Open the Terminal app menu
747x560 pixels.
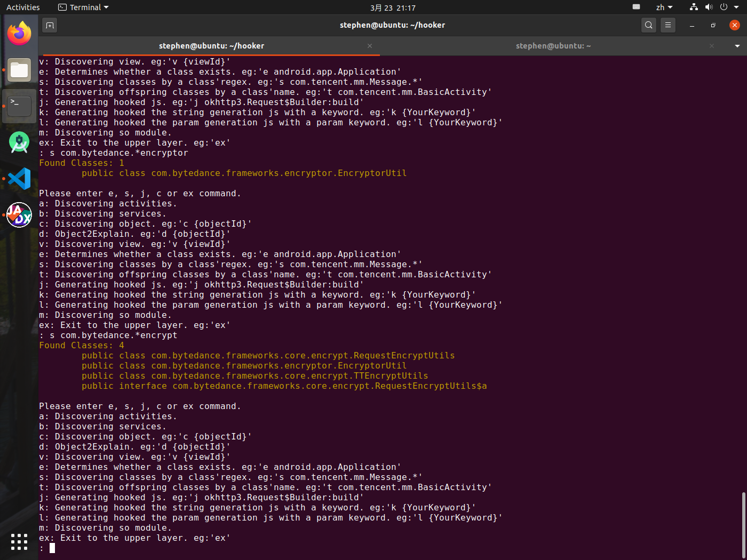click(x=83, y=7)
